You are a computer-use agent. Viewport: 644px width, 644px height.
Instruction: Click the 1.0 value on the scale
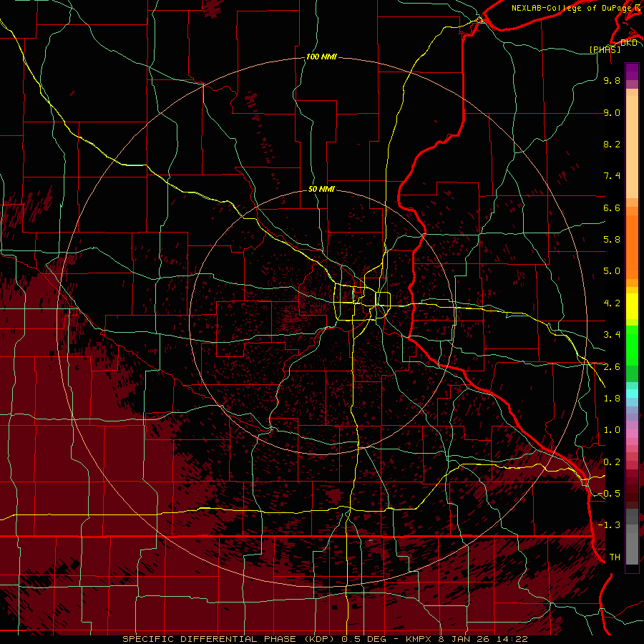click(612, 430)
